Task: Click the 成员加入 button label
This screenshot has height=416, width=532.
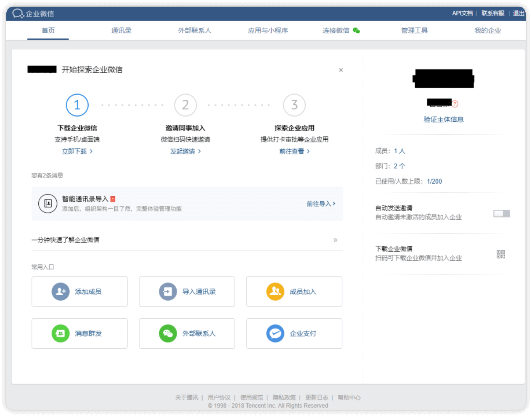Action: coord(303,291)
